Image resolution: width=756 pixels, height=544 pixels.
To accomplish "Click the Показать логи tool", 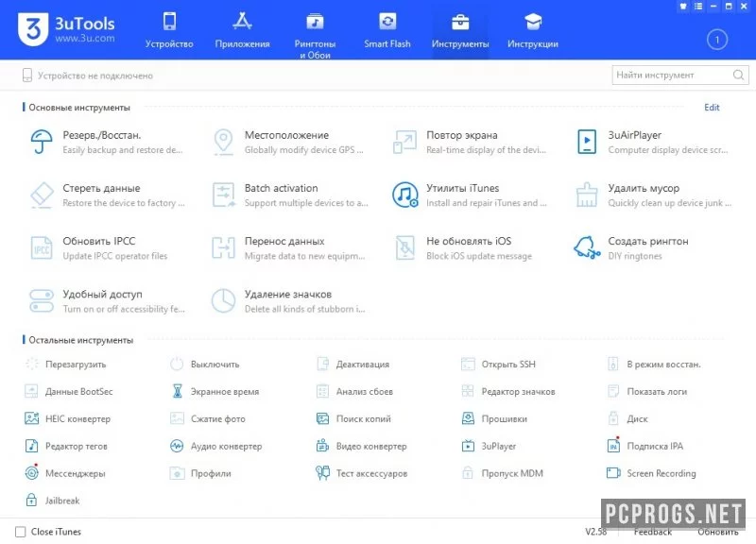I will (x=647, y=391).
